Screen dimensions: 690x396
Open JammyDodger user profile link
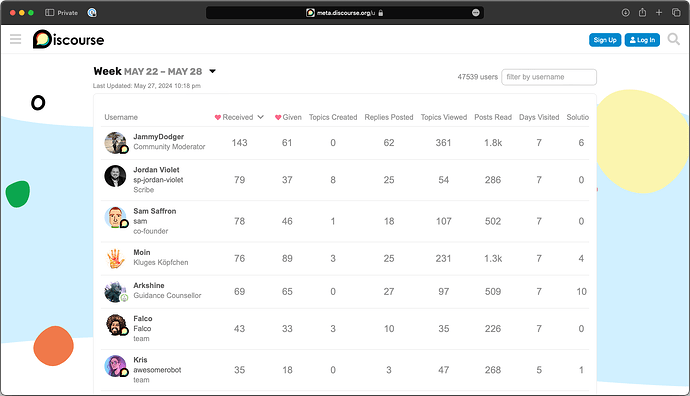[158, 136]
